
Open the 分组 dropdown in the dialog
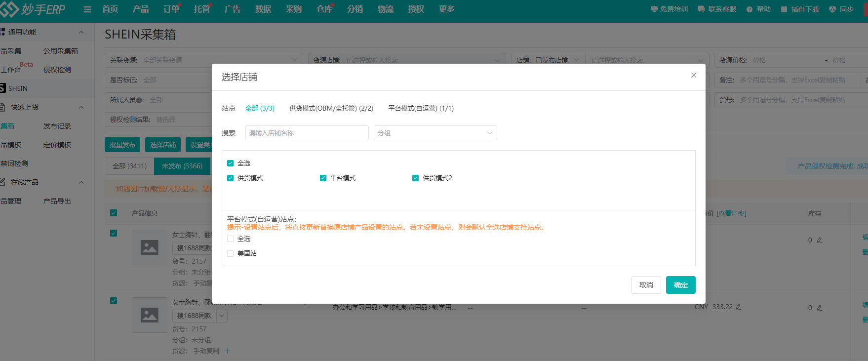click(435, 133)
